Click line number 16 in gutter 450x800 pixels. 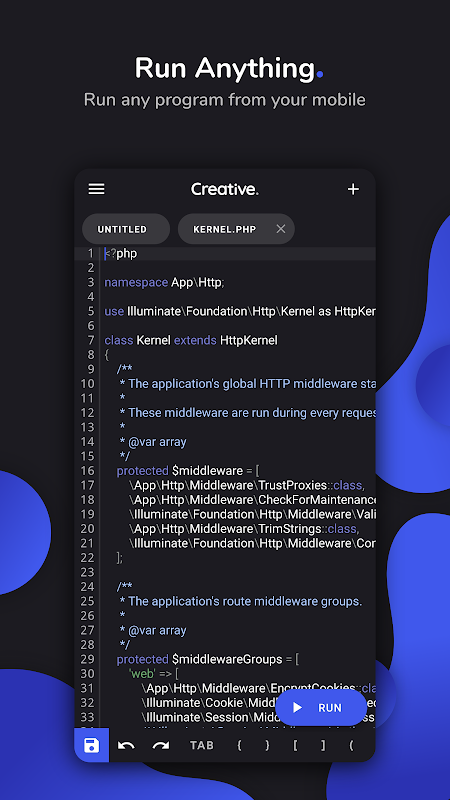(88, 471)
